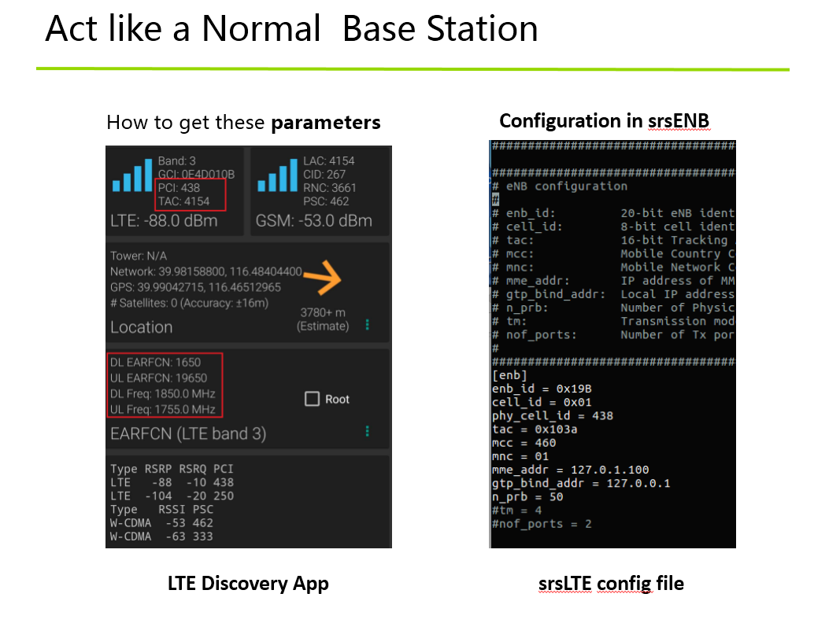
Task: Select the 'cell_id = 0x01' line
Action: [542, 402]
